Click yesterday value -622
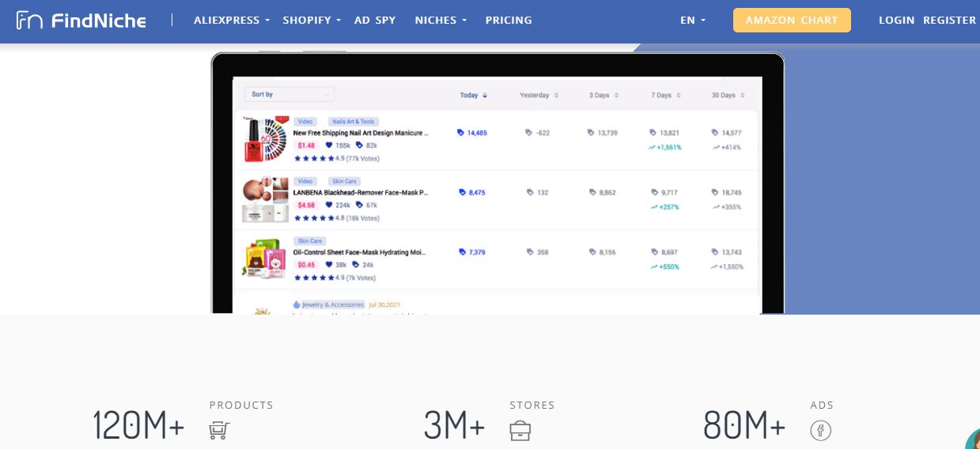 [x=538, y=133]
